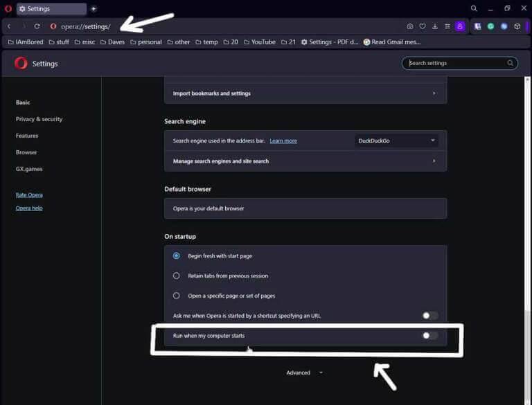Expand Manage search engines and site search
Viewport: 532px width, 405px height.
(x=305, y=161)
